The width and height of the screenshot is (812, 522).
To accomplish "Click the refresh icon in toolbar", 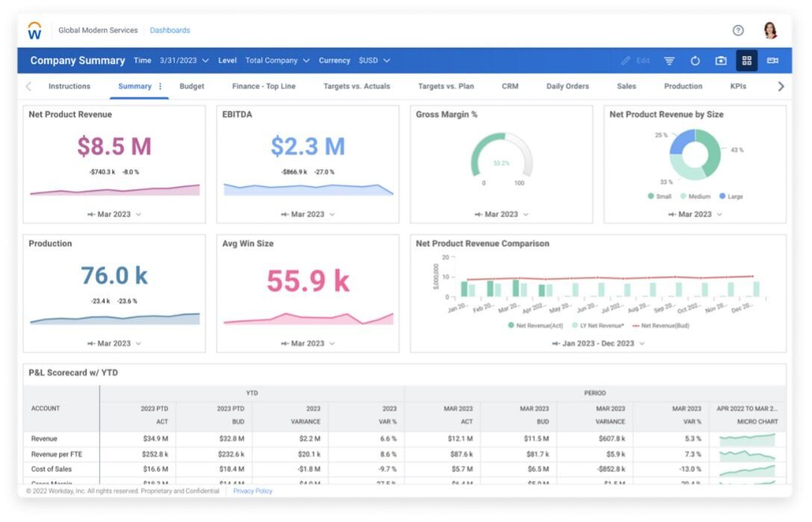I will click(x=695, y=60).
